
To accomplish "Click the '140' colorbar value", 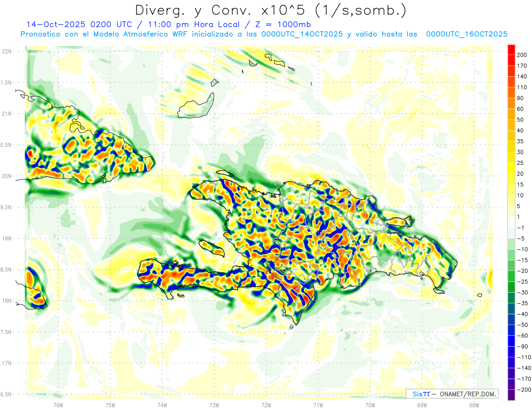I will [522, 76].
